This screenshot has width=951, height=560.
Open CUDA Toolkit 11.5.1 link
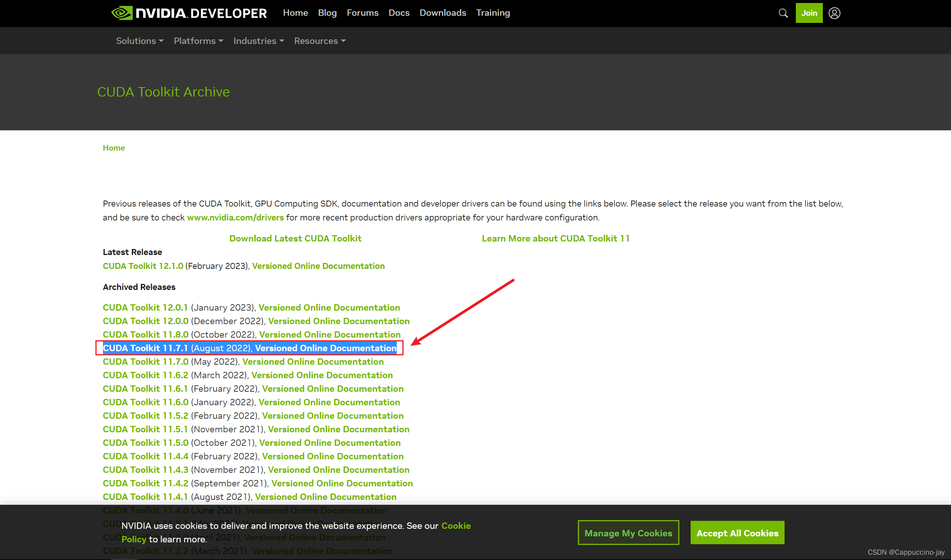point(145,430)
